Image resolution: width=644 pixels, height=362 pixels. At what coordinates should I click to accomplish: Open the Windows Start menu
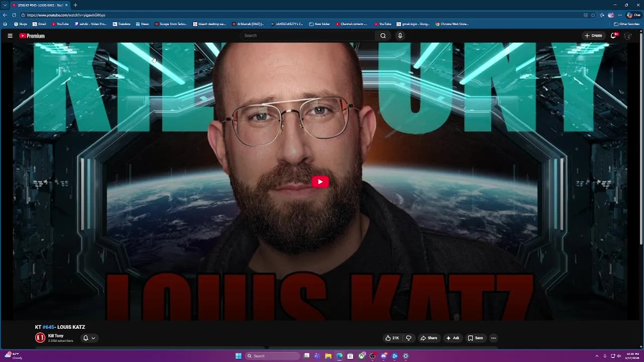(x=238, y=356)
